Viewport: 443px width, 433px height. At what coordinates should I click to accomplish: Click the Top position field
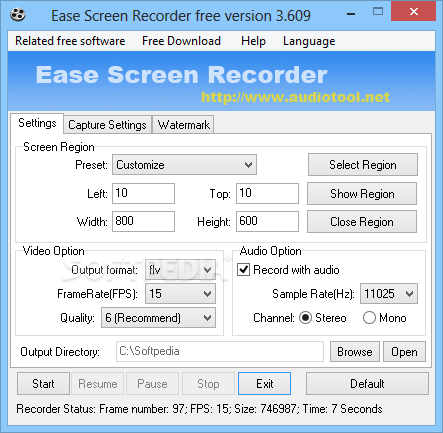coord(267,193)
